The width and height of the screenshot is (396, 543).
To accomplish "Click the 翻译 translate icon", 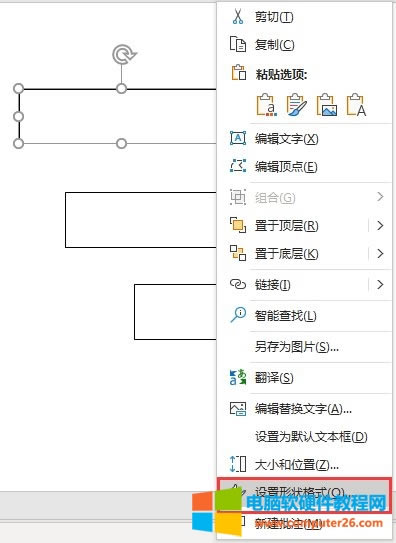I will coord(238,377).
